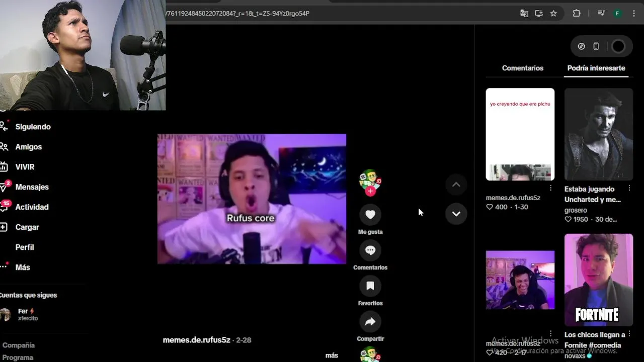Go to previous video with up chevron

456,185
